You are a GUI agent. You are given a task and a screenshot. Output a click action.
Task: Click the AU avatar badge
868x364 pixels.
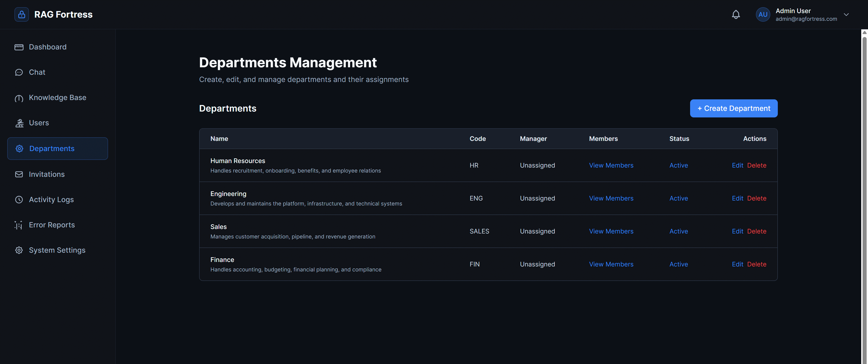763,14
